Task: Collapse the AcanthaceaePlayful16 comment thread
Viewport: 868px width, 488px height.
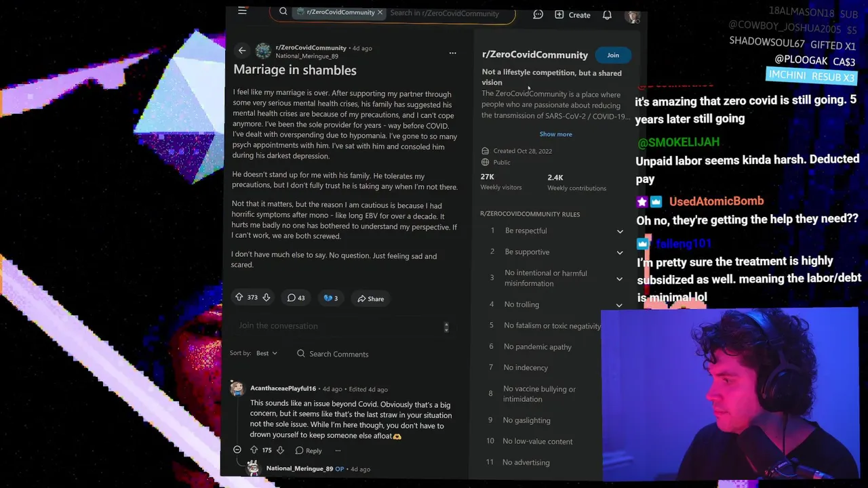Action: coord(237,450)
